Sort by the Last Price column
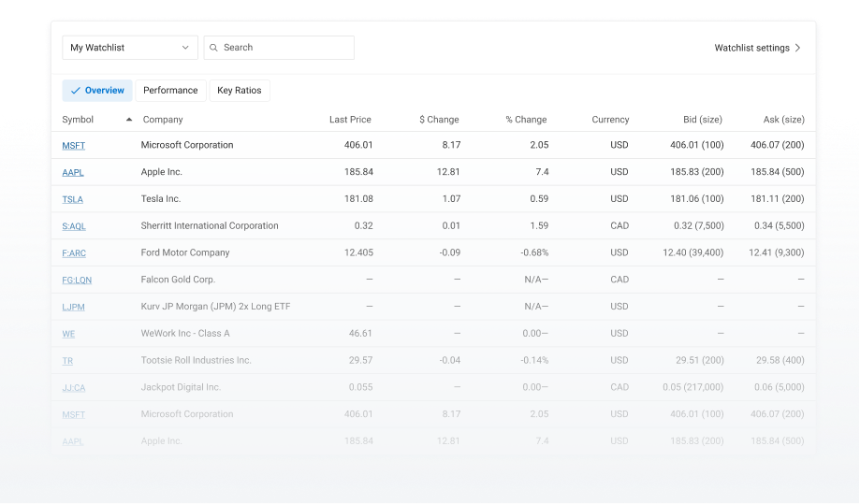860x504 pixels. 350,120
